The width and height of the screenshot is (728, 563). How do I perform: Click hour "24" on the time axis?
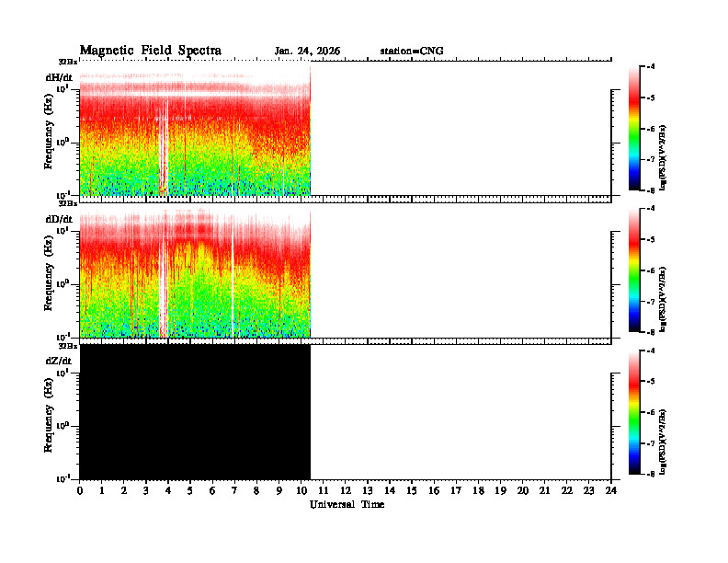[x=611, y=491]
